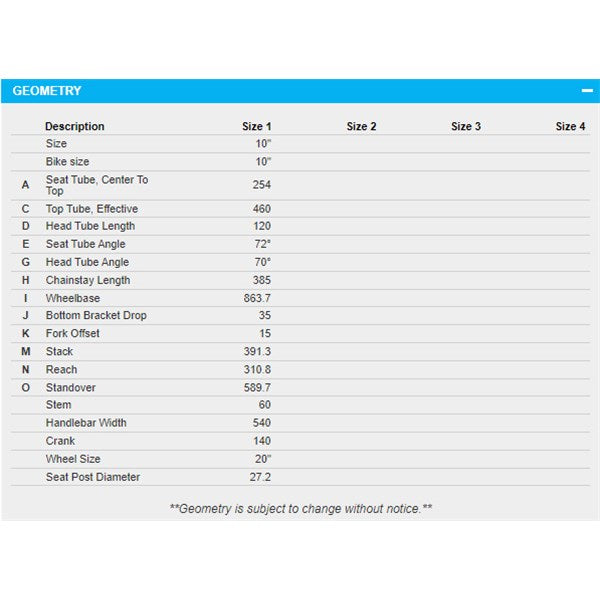Select the Size 1 column header
This screenshot has height=600, width=600.
coord(256,127)
